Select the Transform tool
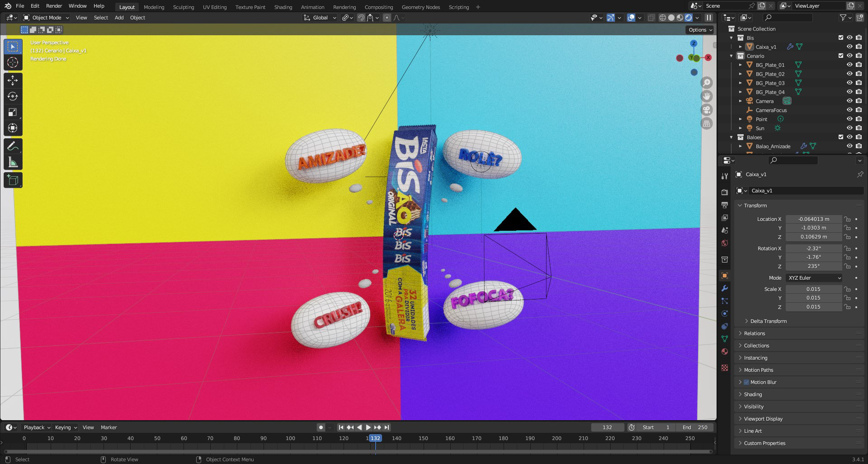The image size is (868, 464). tap(13, 128)
